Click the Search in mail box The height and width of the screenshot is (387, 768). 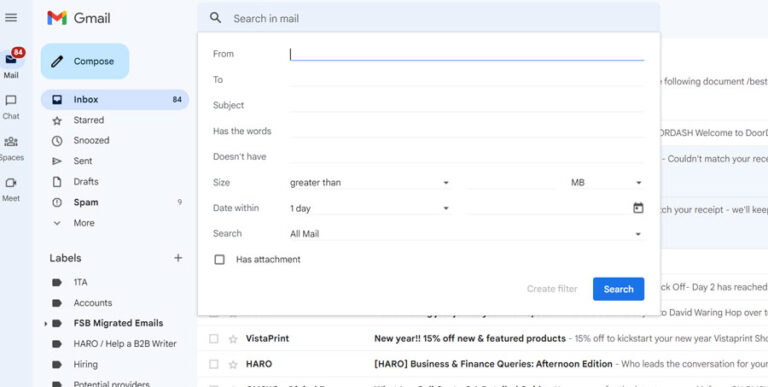[x=429, y=18]
